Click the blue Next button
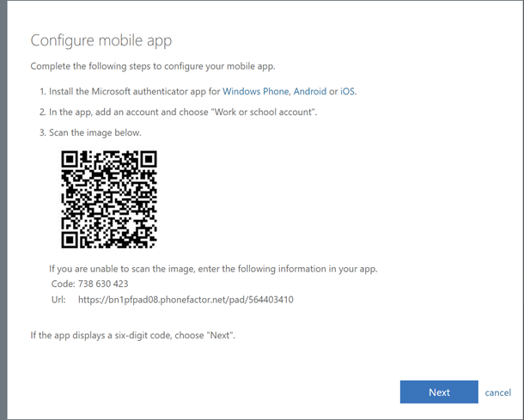The image size is (524, 420). click(x=439, y=392)
